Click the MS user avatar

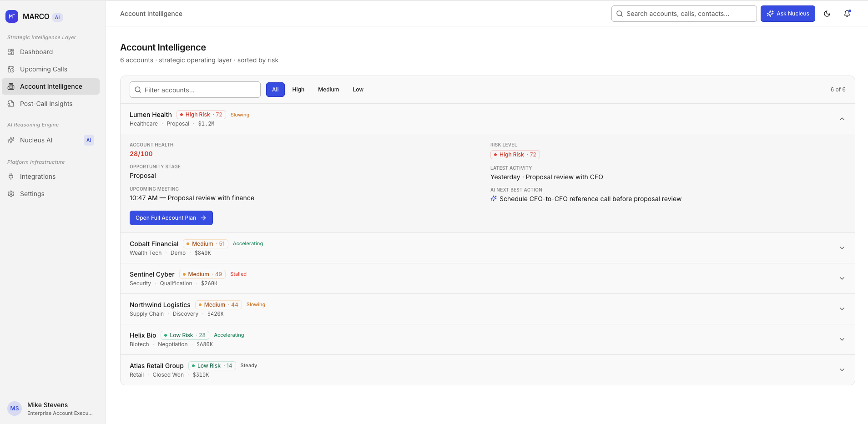[x=15, y=409]
